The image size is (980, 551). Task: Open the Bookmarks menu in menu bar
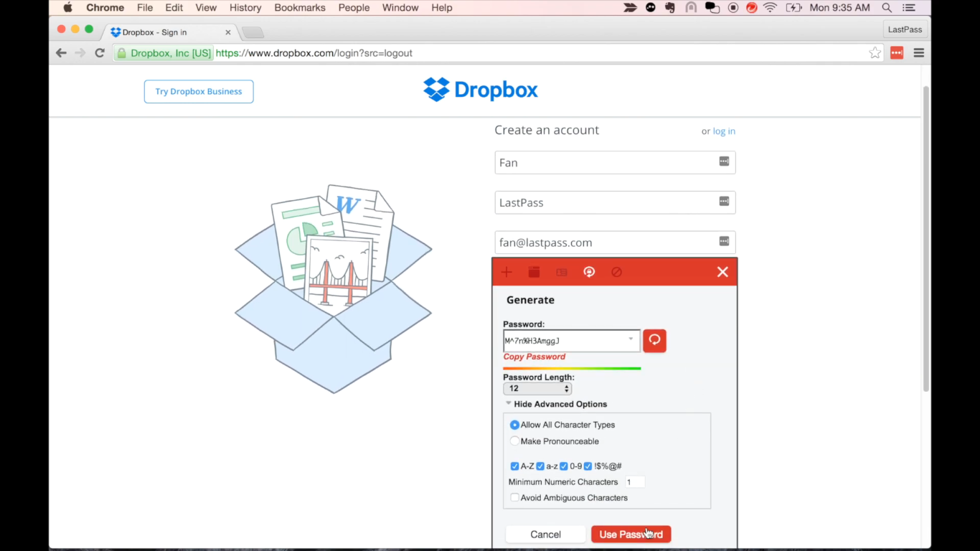point(299,8)
